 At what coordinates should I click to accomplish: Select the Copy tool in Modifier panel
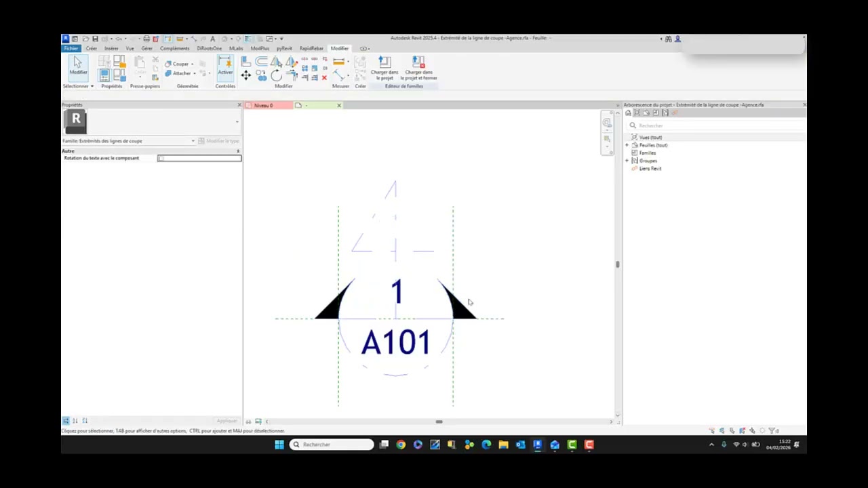261,76
